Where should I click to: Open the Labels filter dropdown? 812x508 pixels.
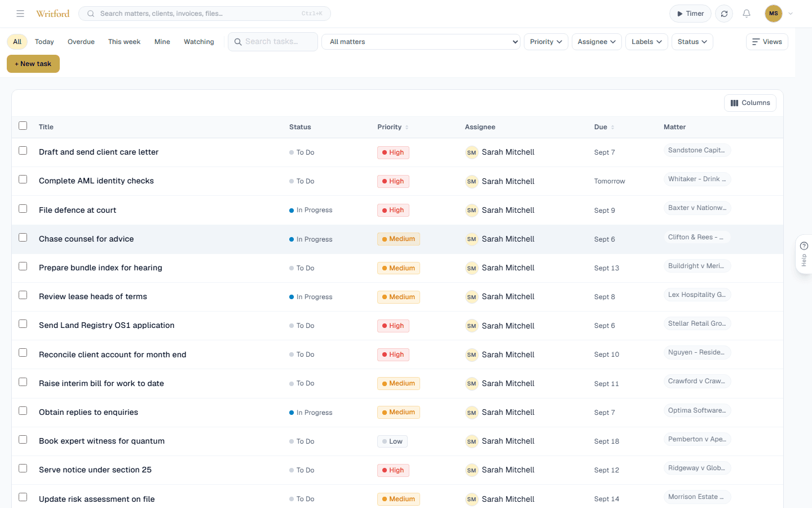[647, 42]
